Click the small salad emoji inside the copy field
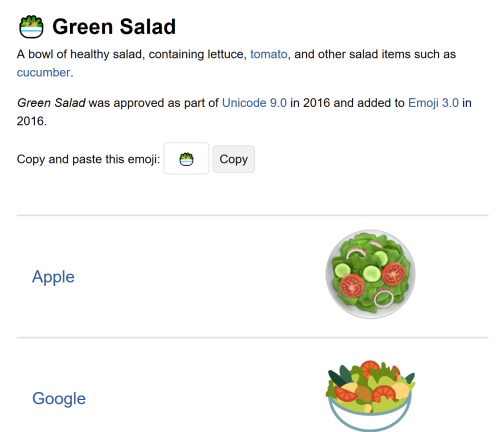This screenshot has width=500, height=432. 186,159
